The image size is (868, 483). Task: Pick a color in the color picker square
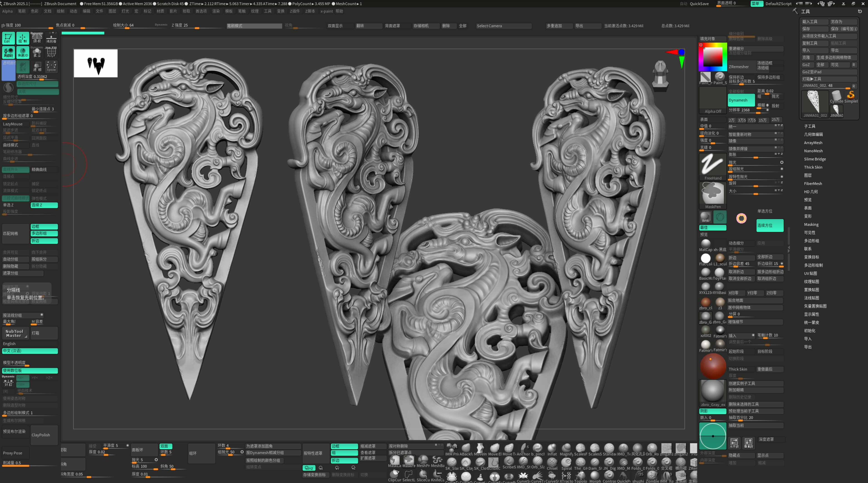point(712,57)
